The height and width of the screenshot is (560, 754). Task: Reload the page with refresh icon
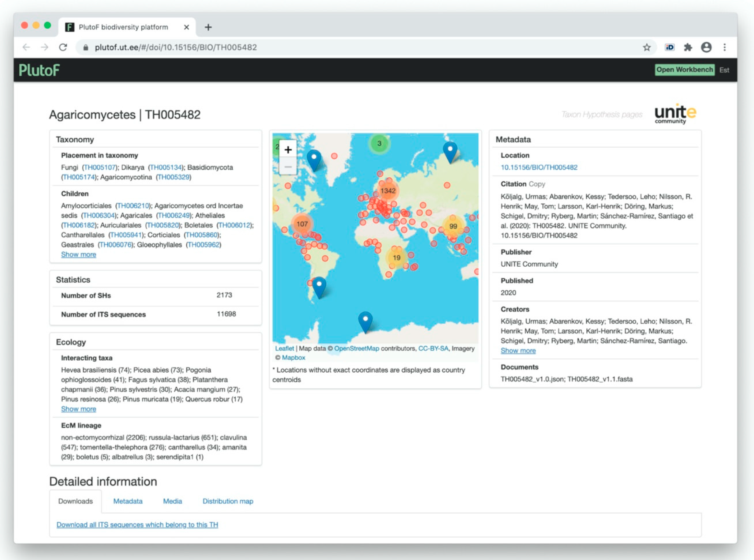click(x=63, y=48)
